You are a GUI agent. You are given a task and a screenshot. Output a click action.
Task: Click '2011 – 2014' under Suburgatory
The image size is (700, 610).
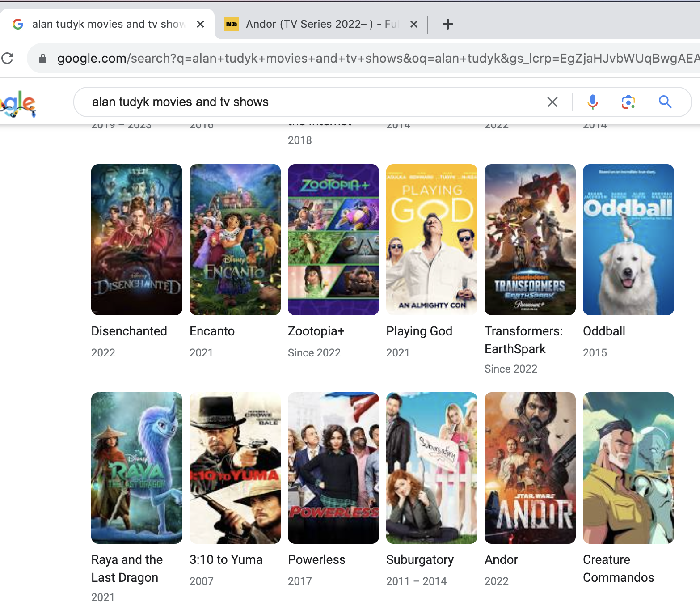(x=417, y=581)
